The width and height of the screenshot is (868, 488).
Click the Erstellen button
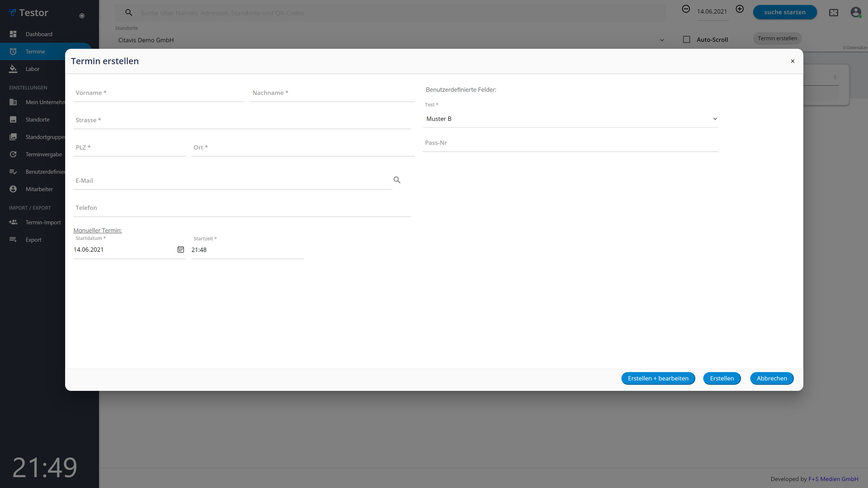tap(722, 379)
